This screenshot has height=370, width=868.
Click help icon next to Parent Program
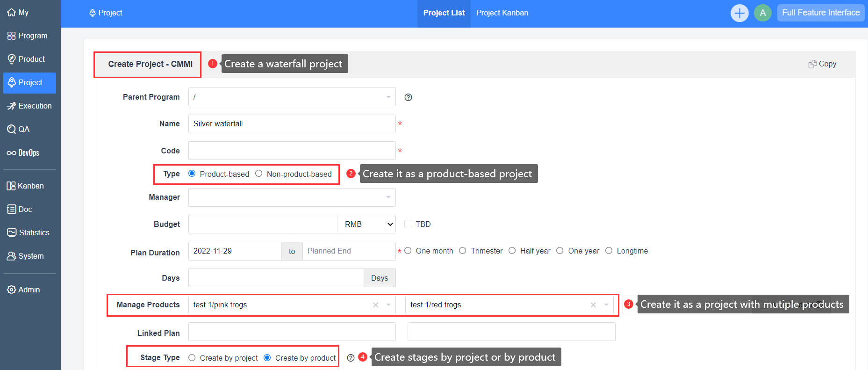pos(408,97)
